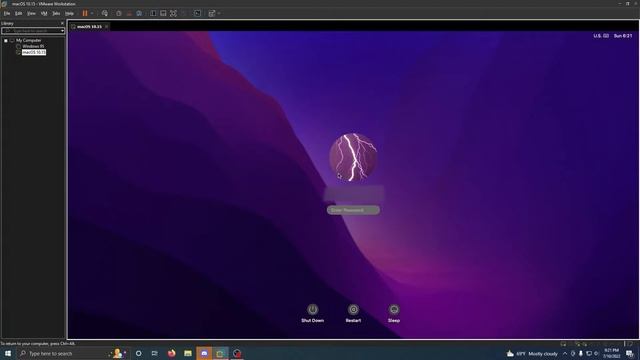The image size is (640, 360).
Task: Click the Sun 8:21 clock in macOS
Action: click(623, 36)
